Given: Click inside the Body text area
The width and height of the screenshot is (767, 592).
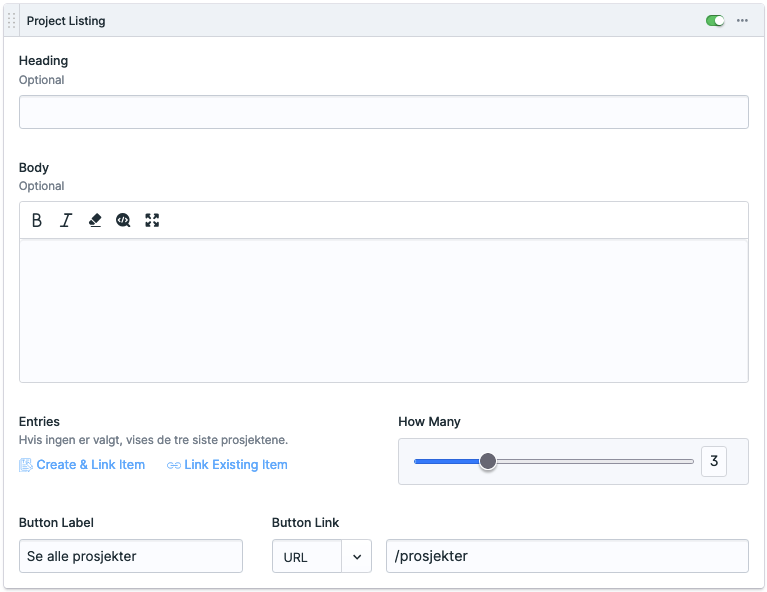Looking at the screenshot, I should click(383, 310).
